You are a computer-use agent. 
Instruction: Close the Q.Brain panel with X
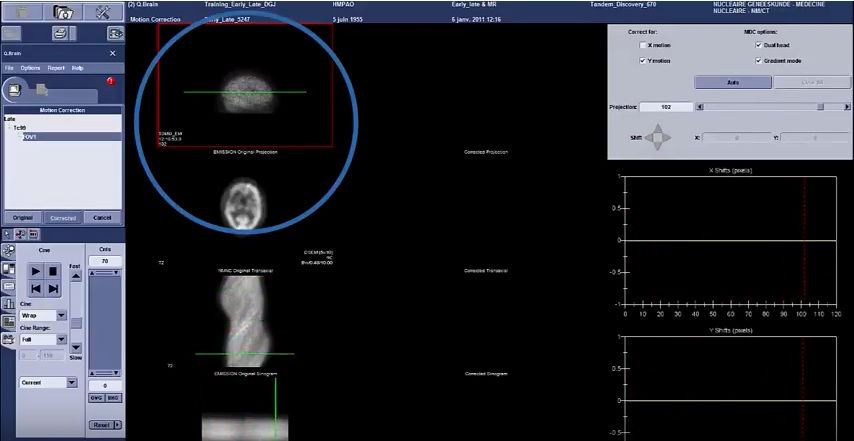[x=113, y=53]
